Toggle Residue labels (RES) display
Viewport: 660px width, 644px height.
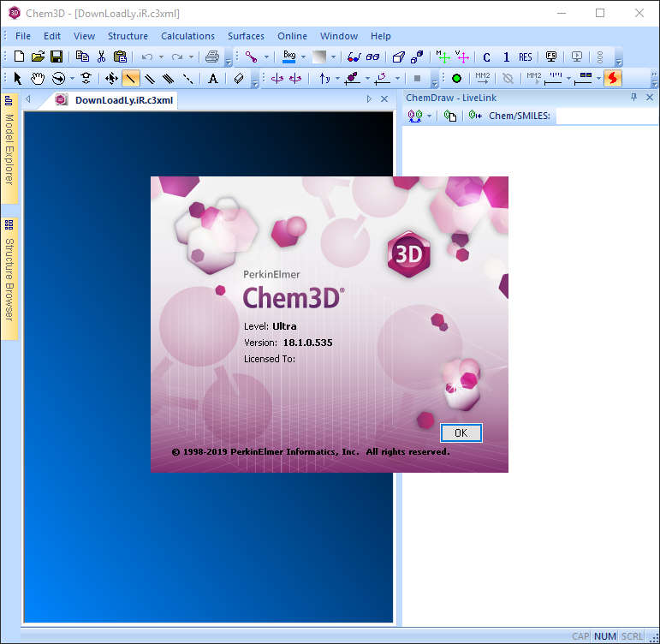click(x=525, y=57)
